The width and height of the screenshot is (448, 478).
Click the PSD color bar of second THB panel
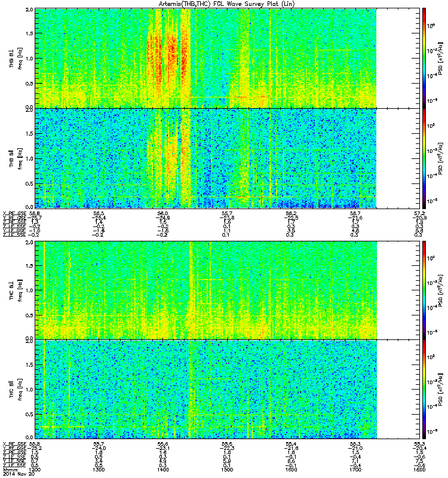coord(424,158)
